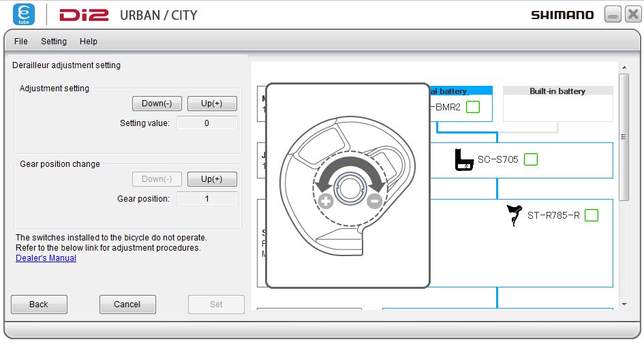Screen dimensions: 644x344
Task: Click Up(+) in Gear position change
Action: [212, 179]
